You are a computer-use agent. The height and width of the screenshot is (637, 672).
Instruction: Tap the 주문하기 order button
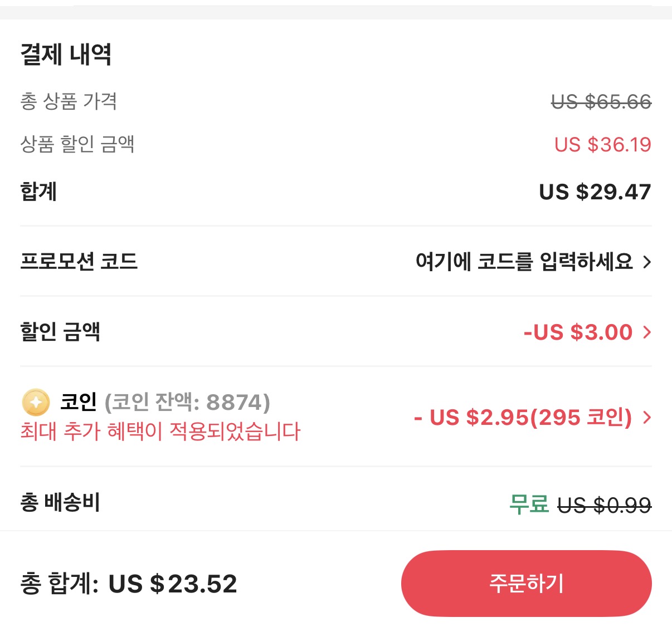tap(526, 584)
